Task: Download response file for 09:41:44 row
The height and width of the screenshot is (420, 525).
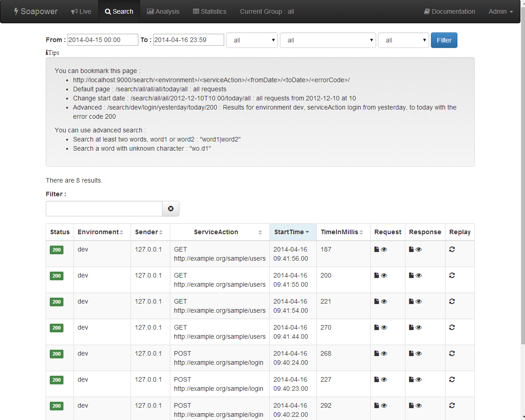Action: point(411,327)
